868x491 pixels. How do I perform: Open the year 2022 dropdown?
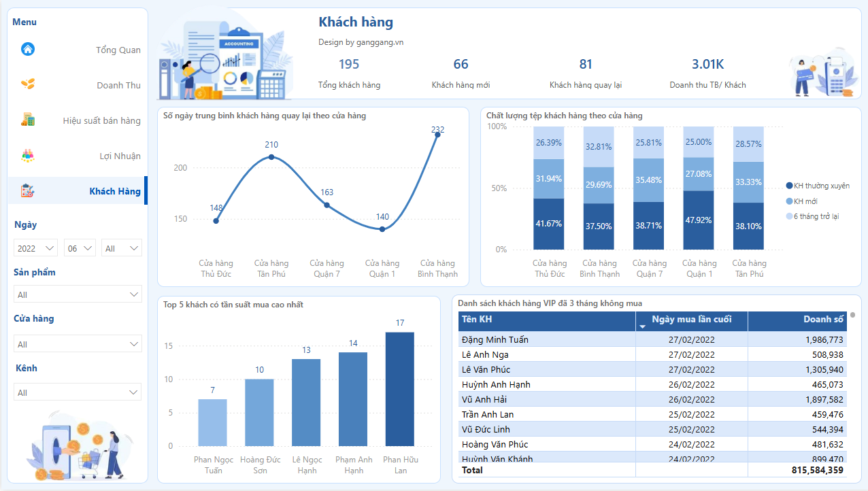[36, 248]
